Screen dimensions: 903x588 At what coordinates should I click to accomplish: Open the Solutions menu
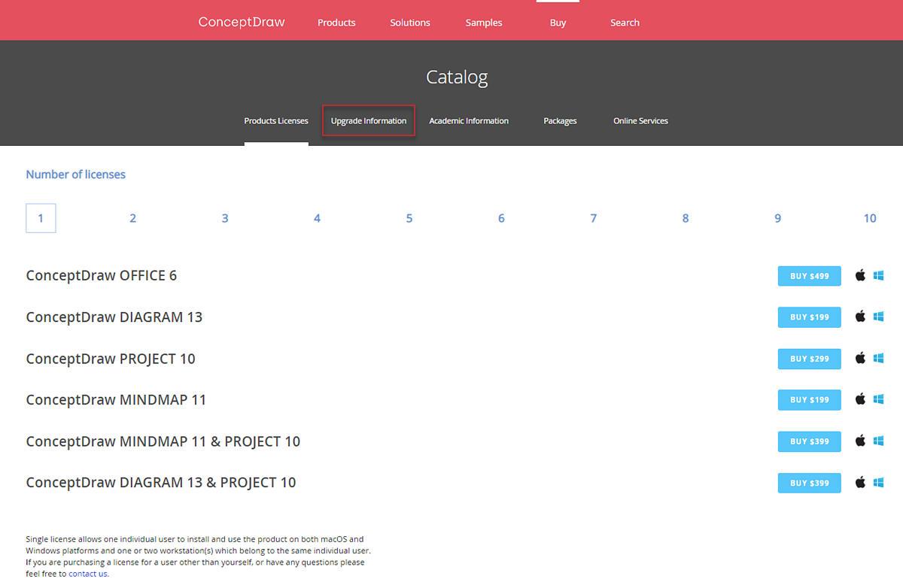[410, 23]
